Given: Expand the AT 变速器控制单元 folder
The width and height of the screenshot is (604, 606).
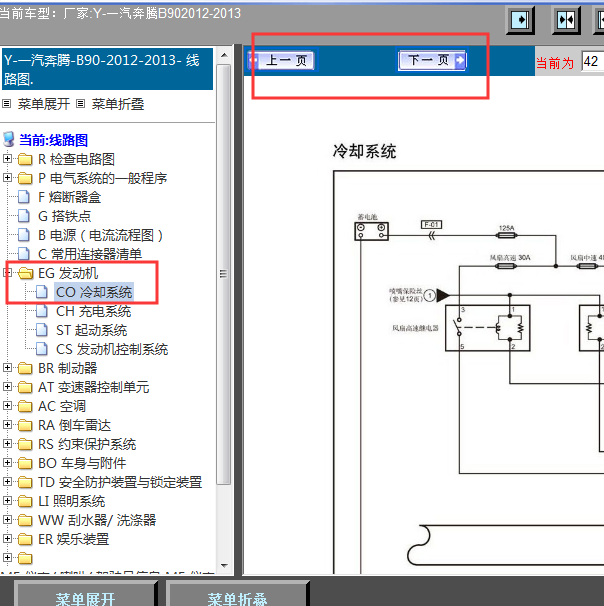Looking at the screenshot, I should pyautogui.click(x=7, y=386).
